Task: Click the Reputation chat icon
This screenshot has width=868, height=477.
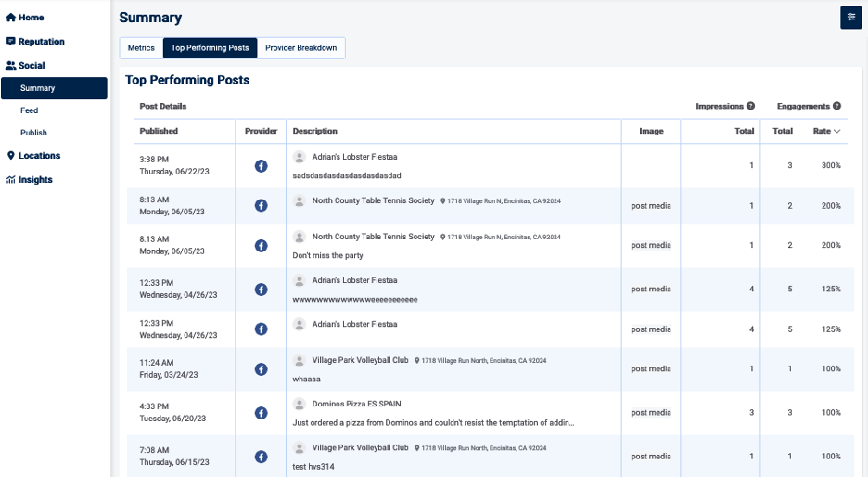Action: coord(10,42)
